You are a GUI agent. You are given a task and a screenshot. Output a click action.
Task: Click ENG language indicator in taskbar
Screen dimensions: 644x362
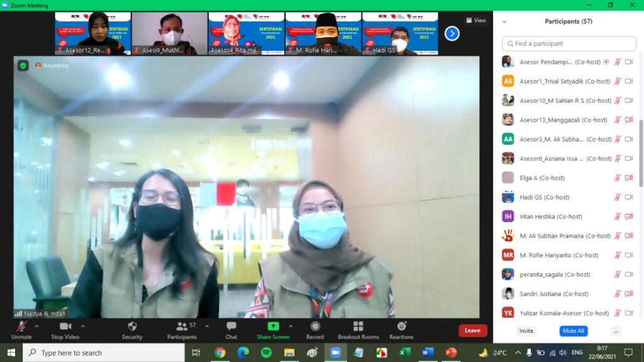pos(577,353)
